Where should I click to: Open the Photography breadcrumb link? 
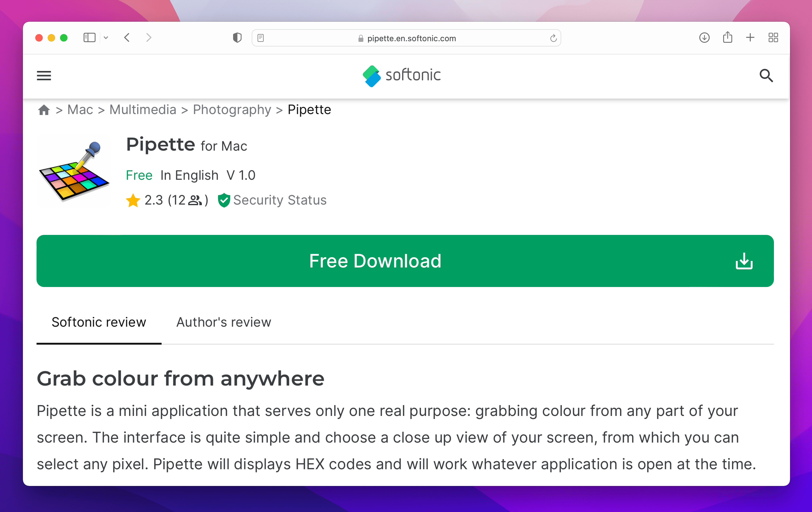[232, 109]
